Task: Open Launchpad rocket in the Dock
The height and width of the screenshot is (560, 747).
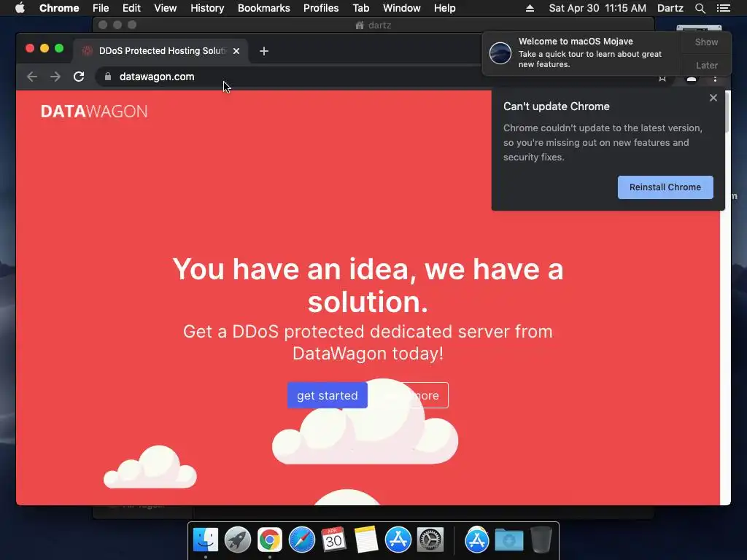Action: point(237,540)
